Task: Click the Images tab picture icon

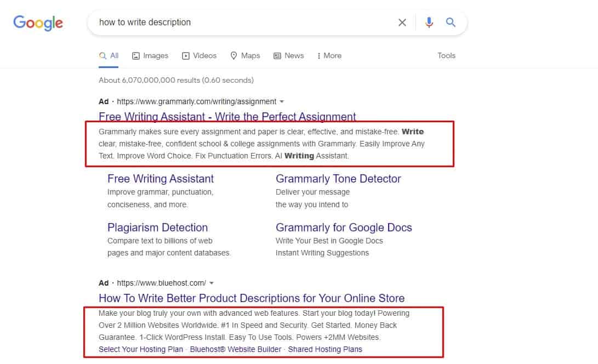Action: tap(136, 56)
